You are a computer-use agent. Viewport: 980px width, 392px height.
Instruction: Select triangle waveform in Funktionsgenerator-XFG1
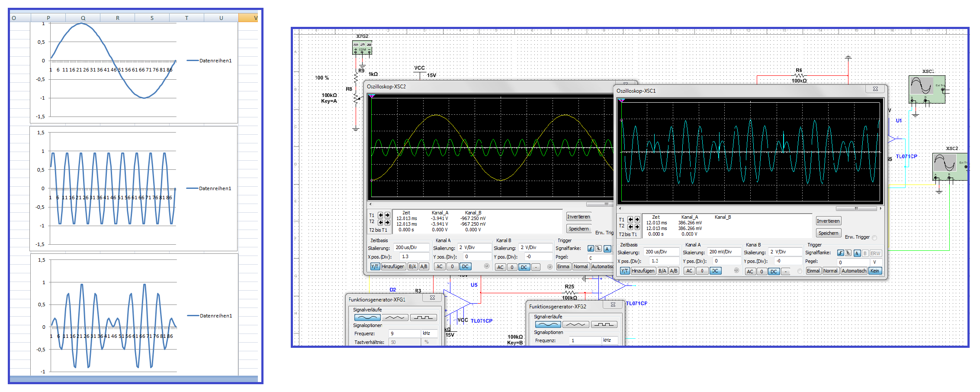click(395, 317)
